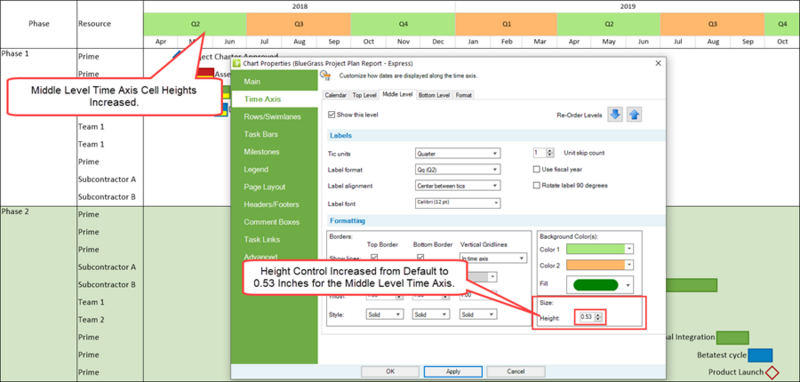
Task: Click the blue up arrow Re-Order Levels button
Action: [x=634, y=115]
